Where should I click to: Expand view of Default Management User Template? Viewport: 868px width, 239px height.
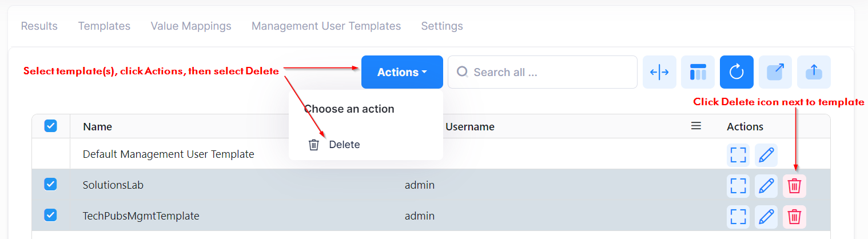[738, 155]
